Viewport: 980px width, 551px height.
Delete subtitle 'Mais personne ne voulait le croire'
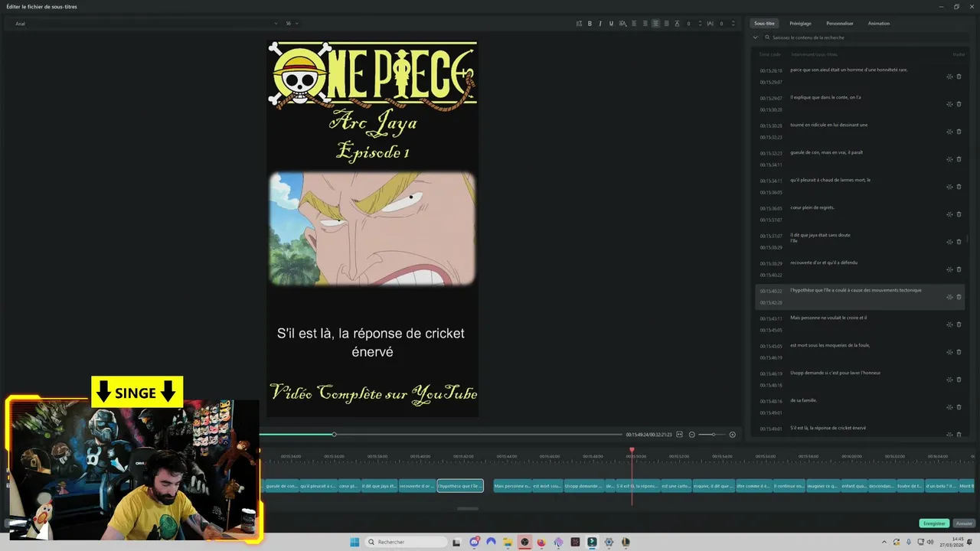[x=959, y=324]
